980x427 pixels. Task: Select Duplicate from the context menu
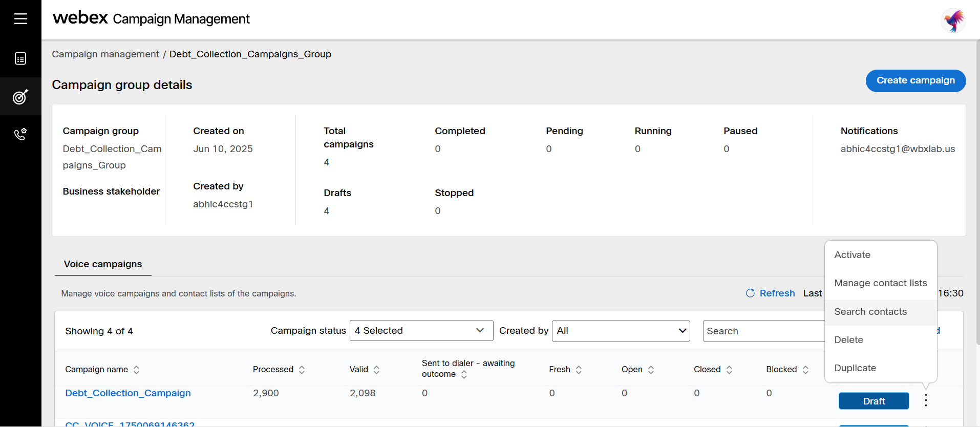855,368
